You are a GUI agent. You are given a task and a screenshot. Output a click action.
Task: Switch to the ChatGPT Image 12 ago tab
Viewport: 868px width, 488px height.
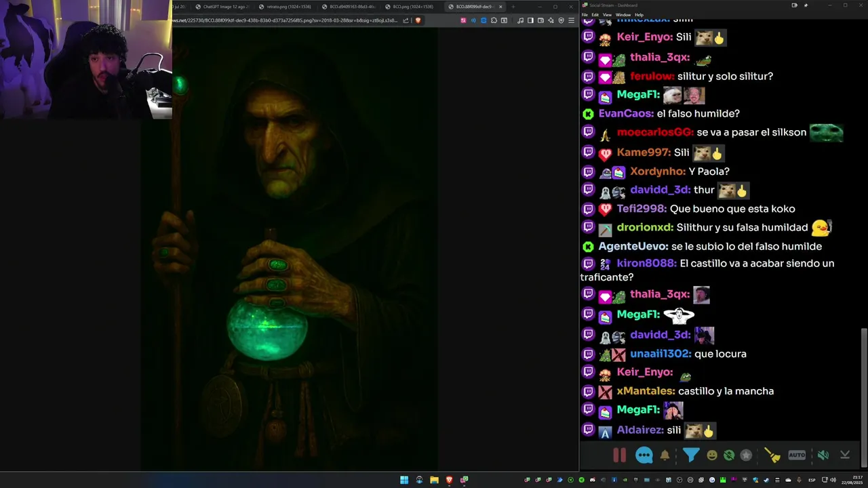tap(221, 7)
